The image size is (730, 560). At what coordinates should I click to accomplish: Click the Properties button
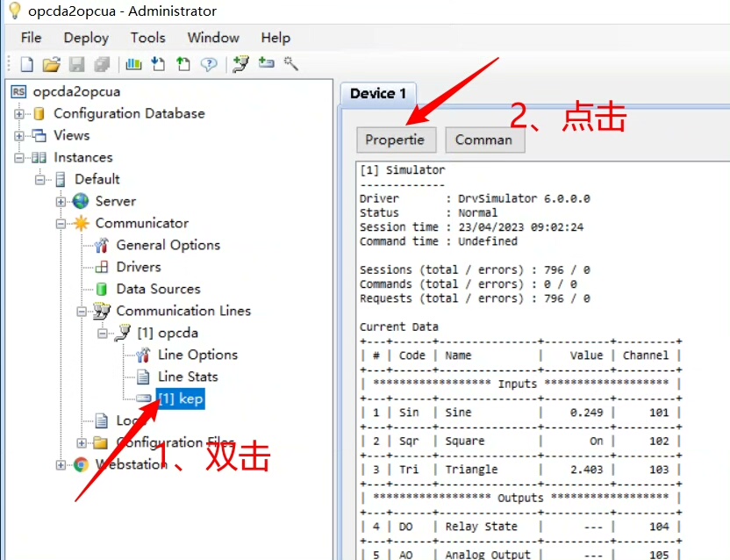(x=397, y=140)
